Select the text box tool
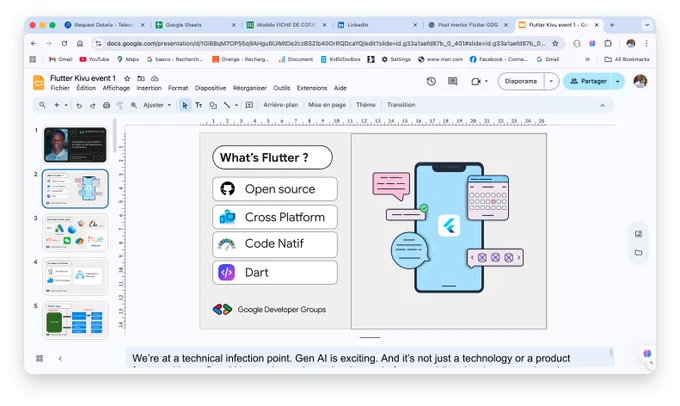The height and width of the screenshot is (406, 680). tap(199, 105)
